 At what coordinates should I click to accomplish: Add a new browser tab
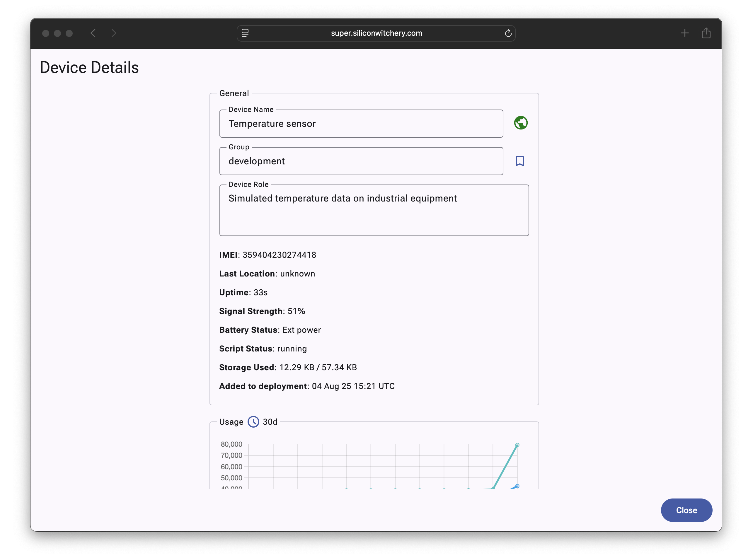coord(685,33)
